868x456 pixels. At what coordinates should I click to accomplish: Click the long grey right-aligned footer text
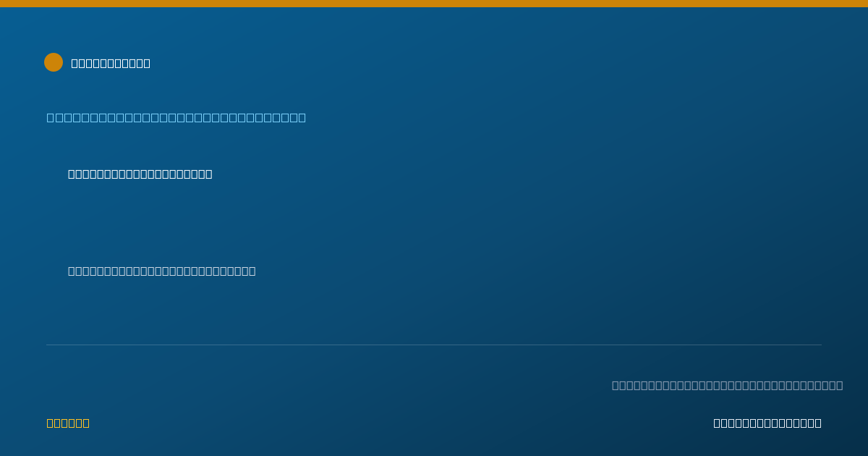[x=728, y=385]
